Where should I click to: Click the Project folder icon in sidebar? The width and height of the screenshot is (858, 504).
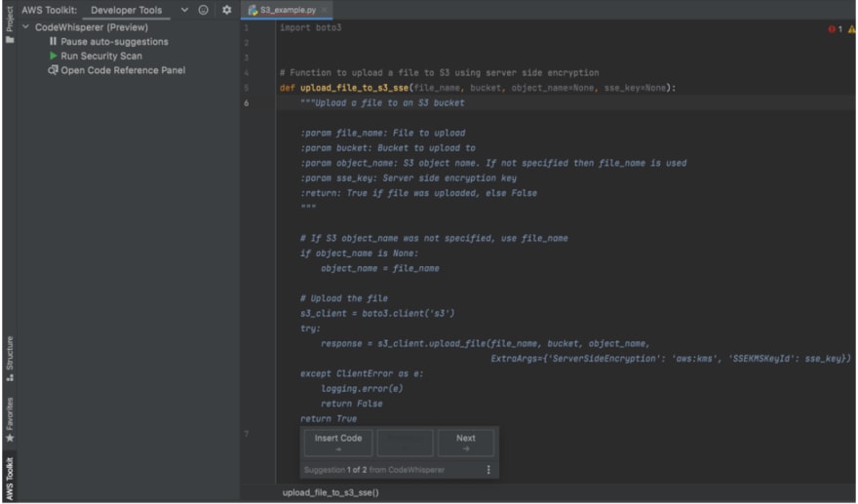10,39
